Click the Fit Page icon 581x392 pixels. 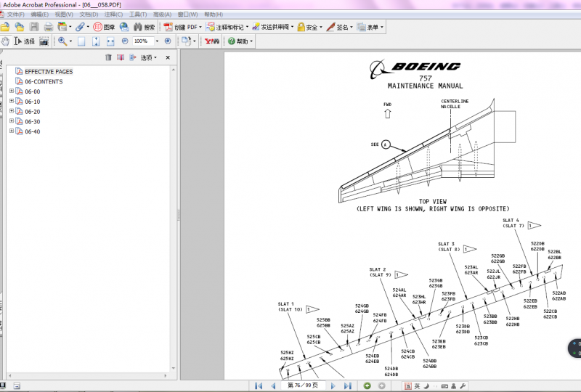pos(96,41)
